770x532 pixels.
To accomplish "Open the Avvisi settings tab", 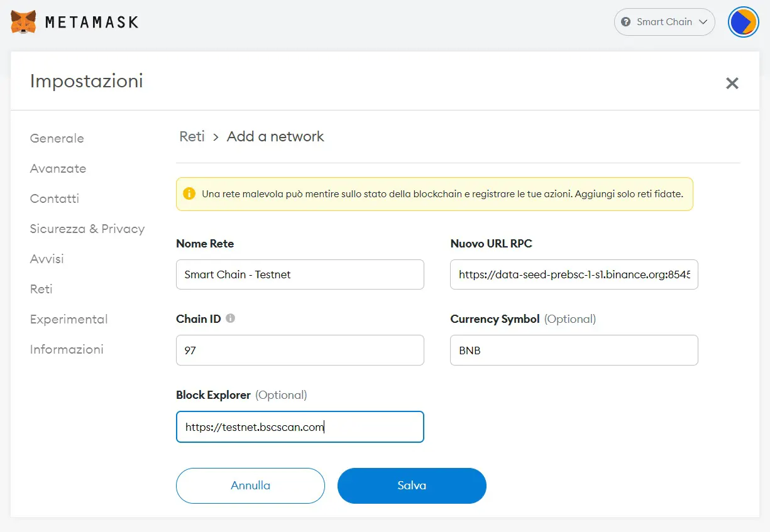I will click(47, 259).
